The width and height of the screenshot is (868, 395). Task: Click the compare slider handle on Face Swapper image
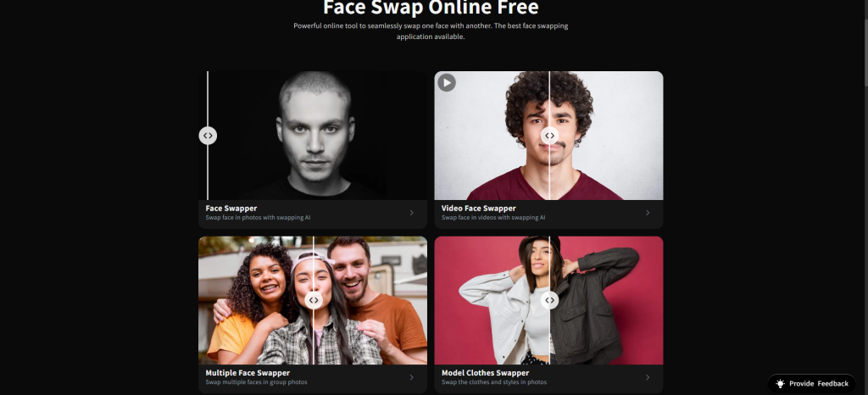pyautogui.click(x=208, y=136)
